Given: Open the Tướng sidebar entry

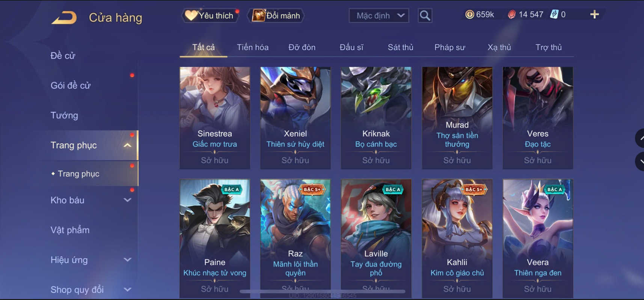Looking at the screenshot, I should point(64,115).
